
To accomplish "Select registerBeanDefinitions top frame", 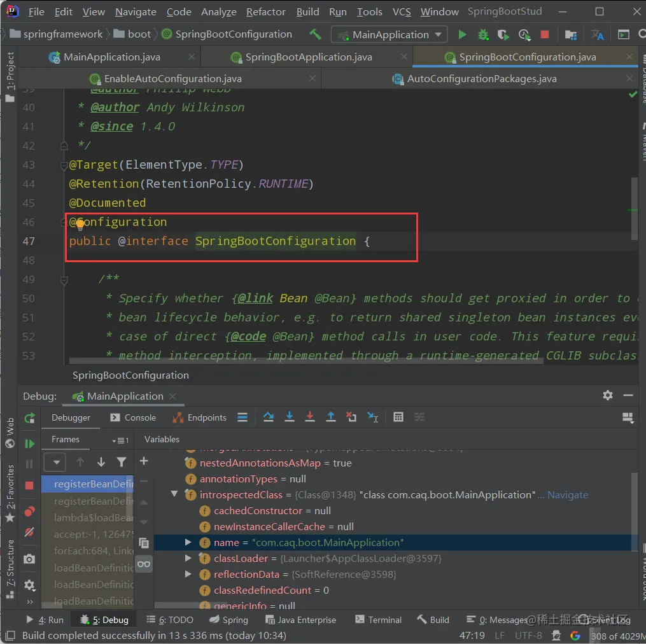I will click(x=88, y=484).
